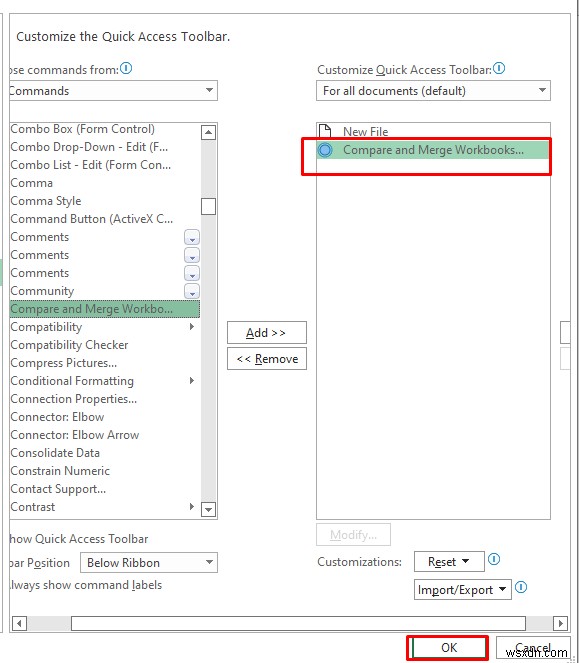Image resolution: width=579 pixels, height=663 pixels.
Task: Expand the Import/Export dropdown
Action: 463,589
